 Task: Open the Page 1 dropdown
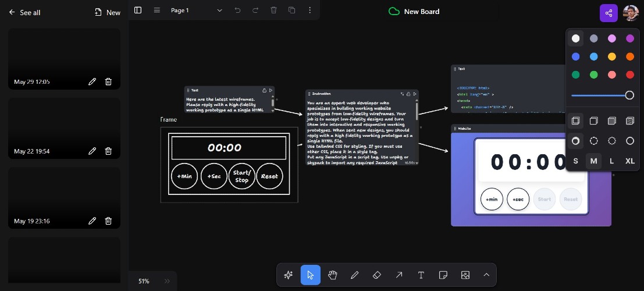pos(196,10)
